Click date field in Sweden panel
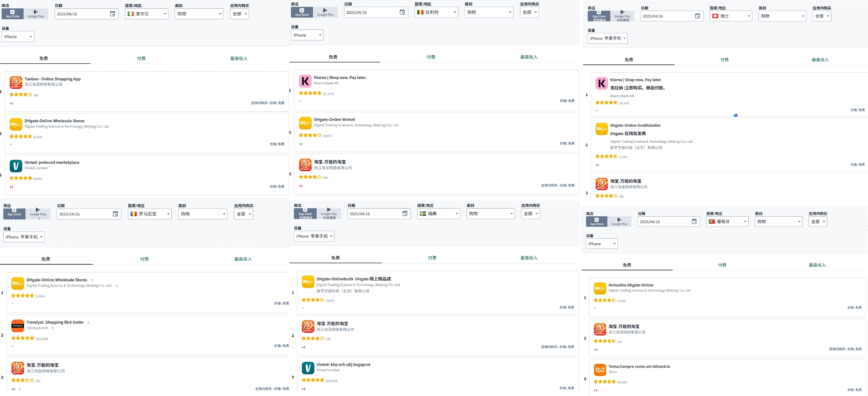 (x=379, y=214)
